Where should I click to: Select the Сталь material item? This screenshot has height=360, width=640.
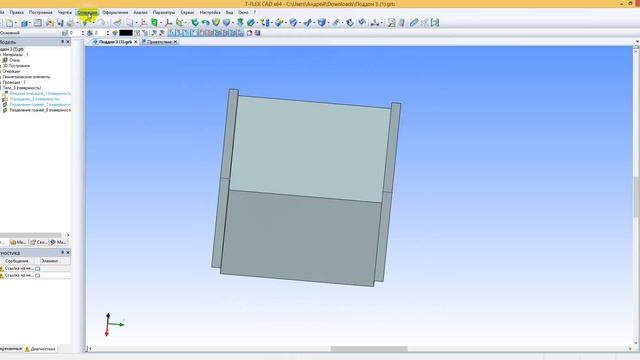pyautogui.click(x=14, y=60)
